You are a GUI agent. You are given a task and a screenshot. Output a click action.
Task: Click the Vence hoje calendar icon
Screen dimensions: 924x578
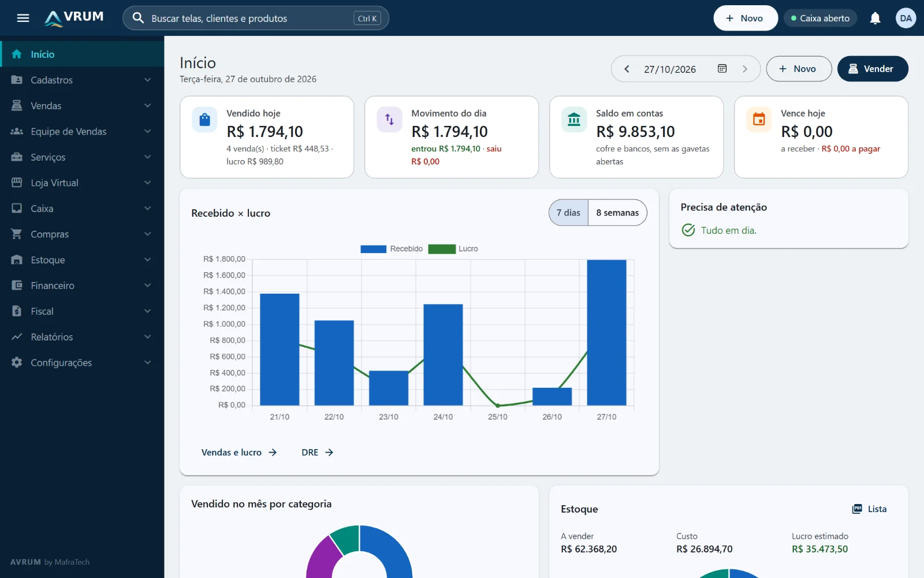[759, 120]
